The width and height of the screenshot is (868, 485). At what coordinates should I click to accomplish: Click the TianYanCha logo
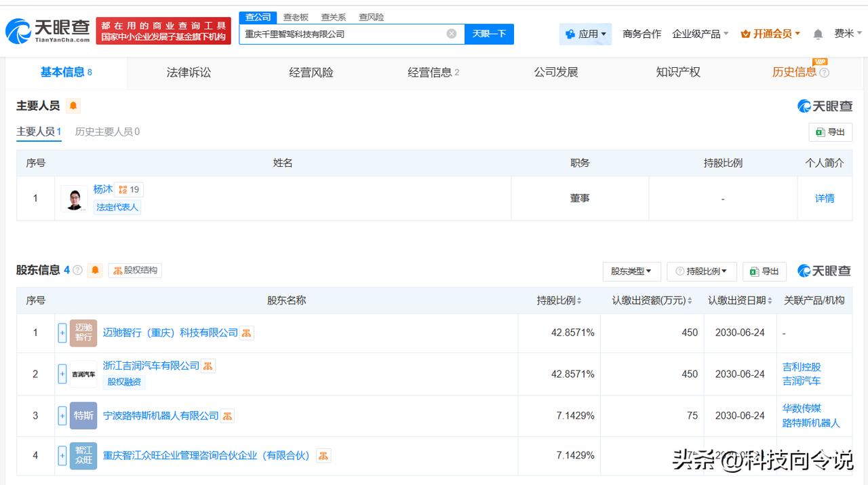pos(47,31)
